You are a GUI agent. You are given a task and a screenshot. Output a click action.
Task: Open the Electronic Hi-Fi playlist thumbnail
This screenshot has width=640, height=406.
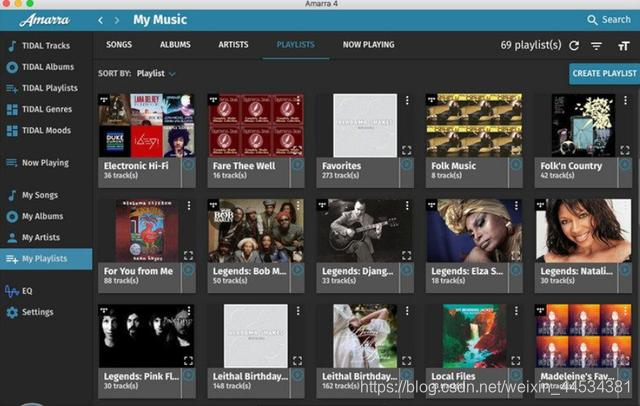pos(146,126)
